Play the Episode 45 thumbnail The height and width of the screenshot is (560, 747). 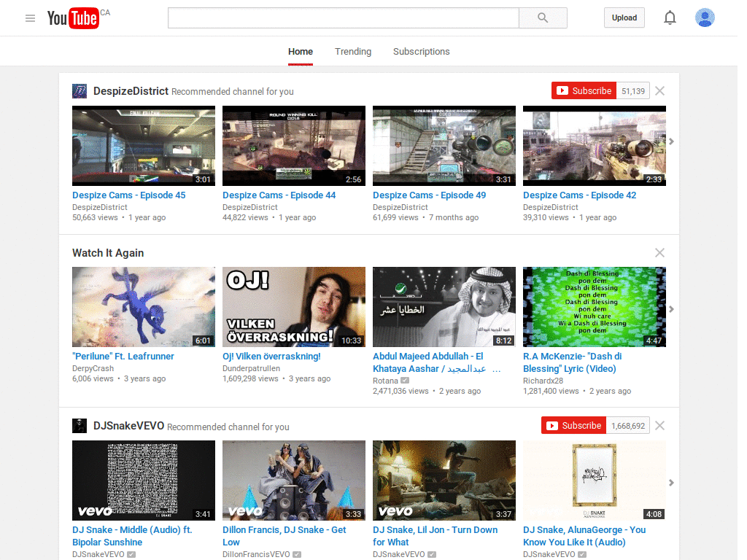[144, 146]
